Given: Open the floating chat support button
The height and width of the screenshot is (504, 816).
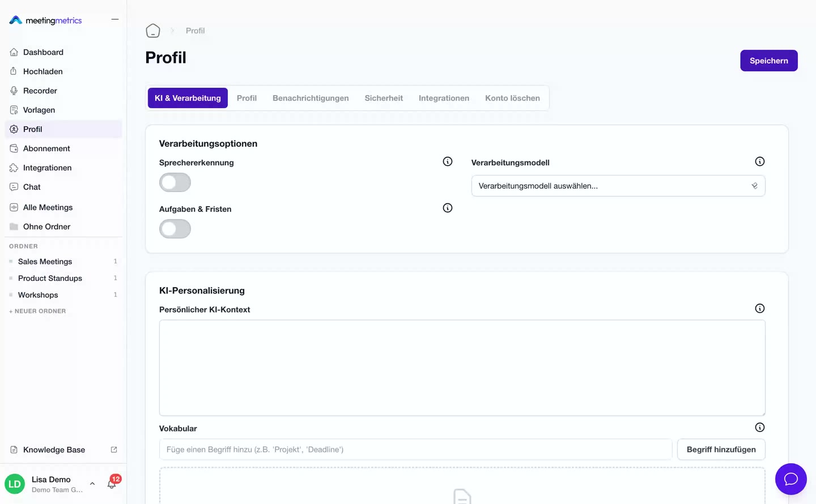Looking at the screenshot, I should pyautogui.click(x=791, y=479).
